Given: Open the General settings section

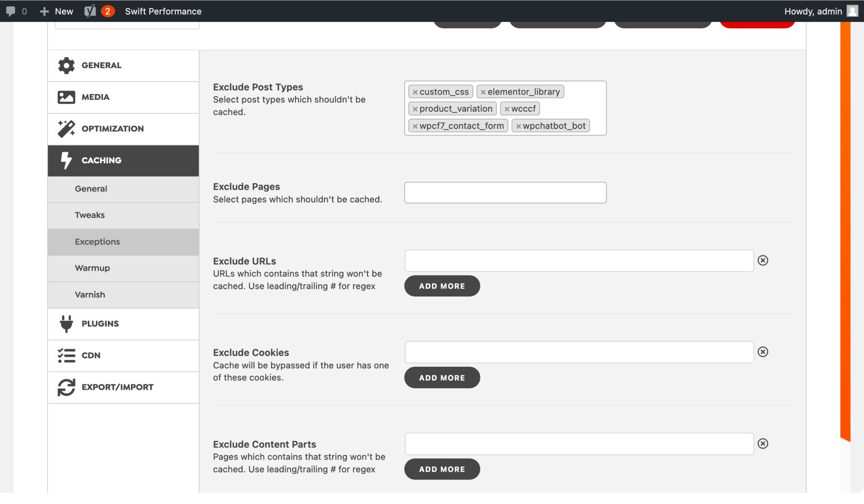Looking at the screenshot, I should 123,66.
